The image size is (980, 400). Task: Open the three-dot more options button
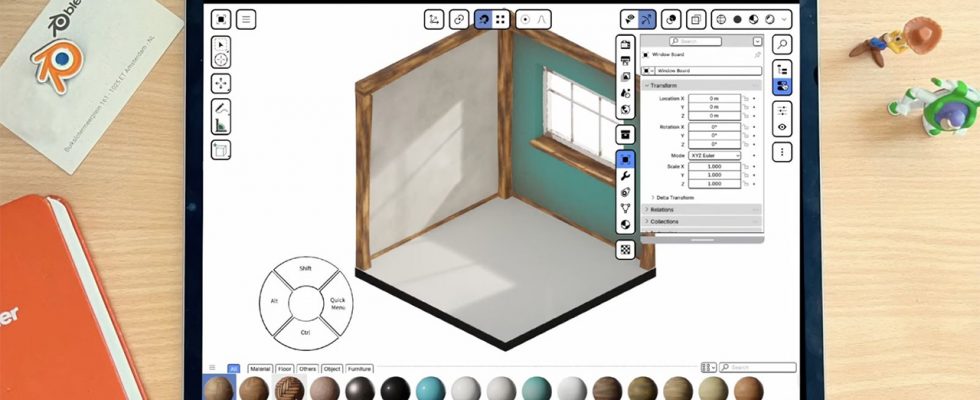782,152
